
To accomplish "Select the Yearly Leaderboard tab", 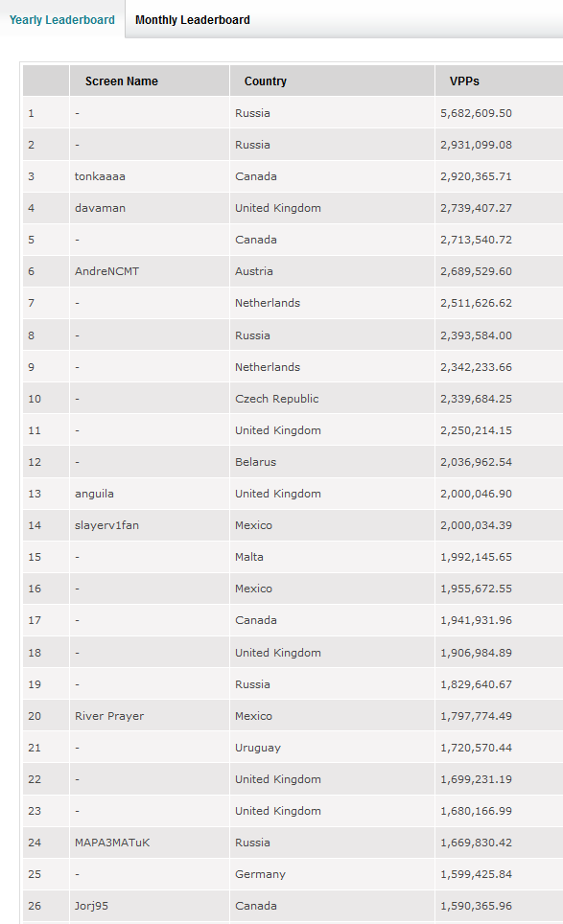I will (x=62, y=19).
